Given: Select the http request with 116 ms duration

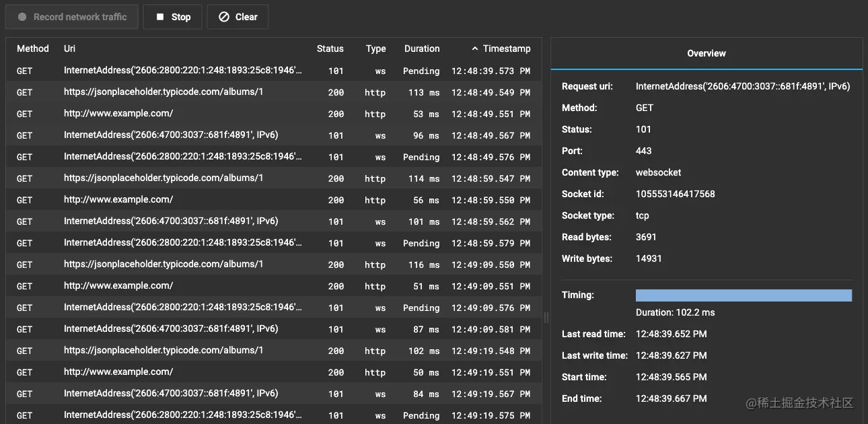Looking at the screenshot, I should pyautogui.click(x=274, y=264).
